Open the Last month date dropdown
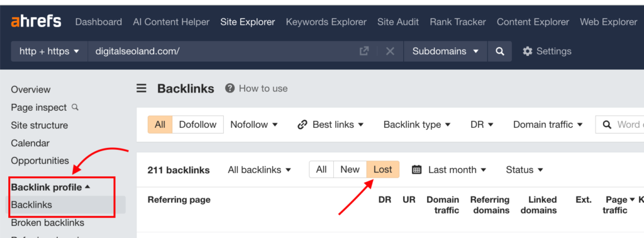Image resolution: width=644 pixels, height=238 pixels. [457, 170]
